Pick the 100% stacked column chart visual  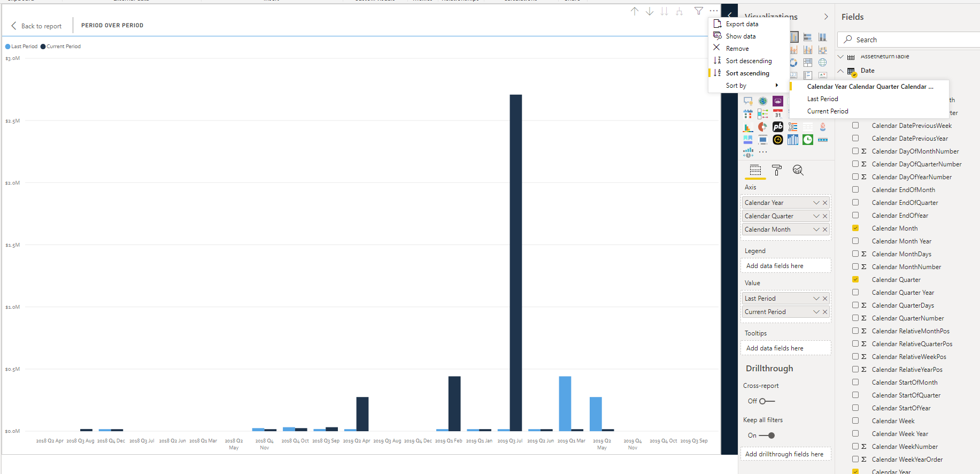823,37
